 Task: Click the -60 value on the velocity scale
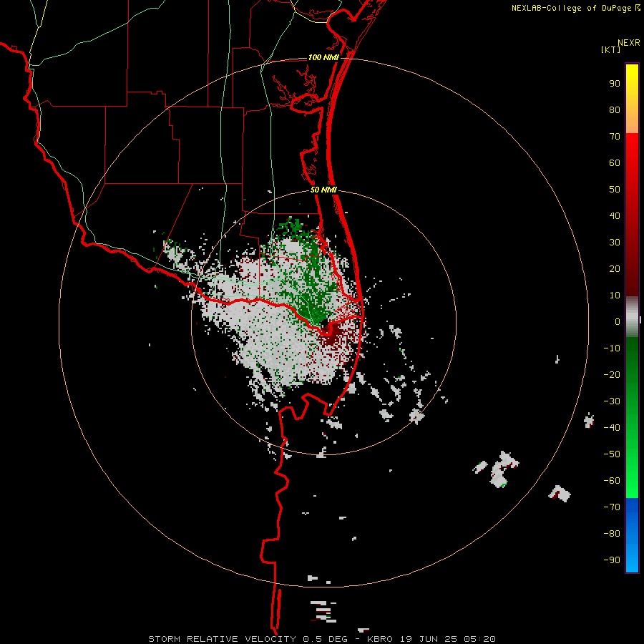tap(612, 481)
